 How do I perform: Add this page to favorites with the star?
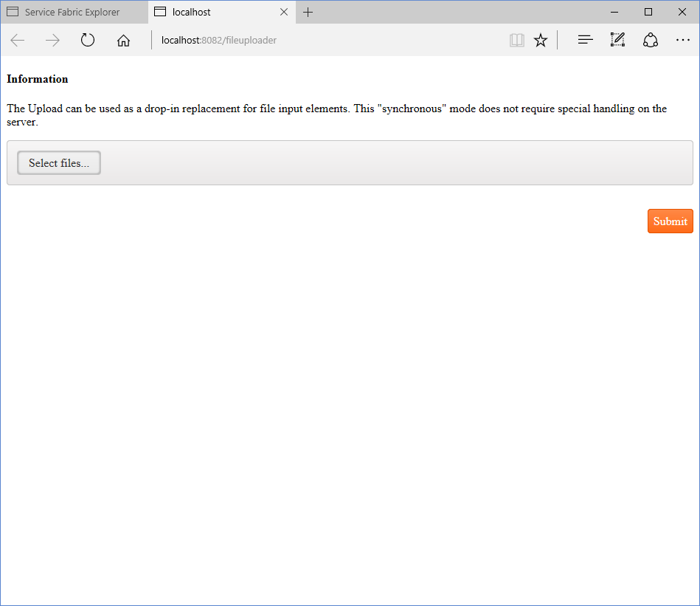coord(541,41)
